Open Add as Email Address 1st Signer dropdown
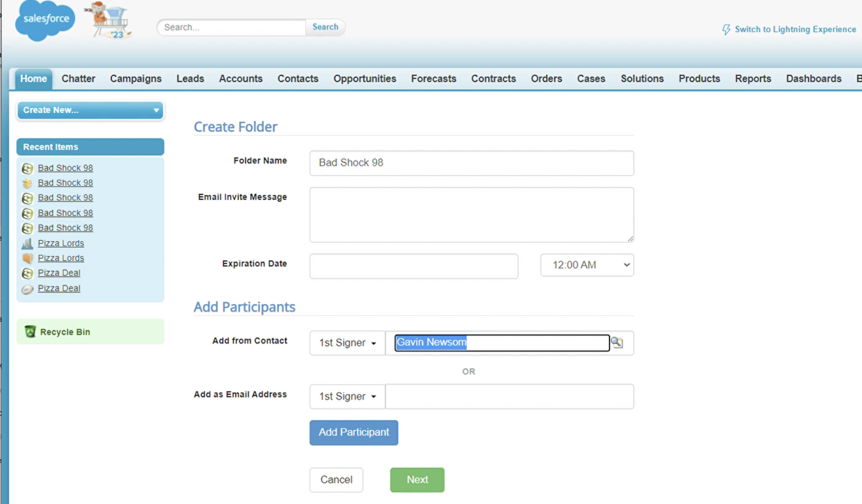The height and width of the screenshot is (504, 862). [x=347, y=397]
